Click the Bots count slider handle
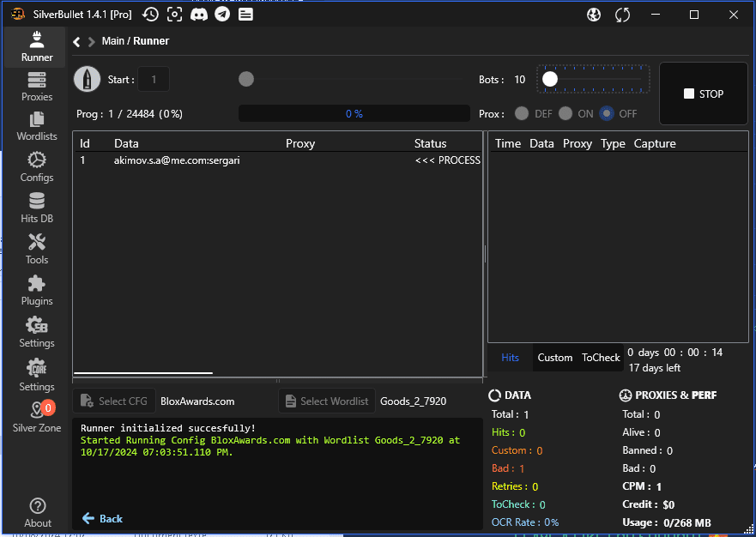This screenshot has height=537, width=756. click(x=550, y=79)
